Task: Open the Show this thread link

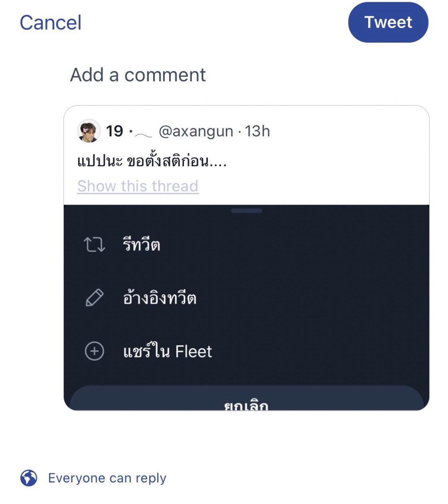Action: click(x=138, y=186)
